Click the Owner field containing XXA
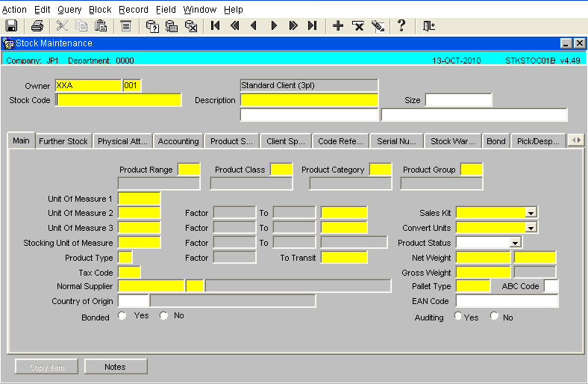The width and height of the screenshot is (588, 384). click(88, 85)
